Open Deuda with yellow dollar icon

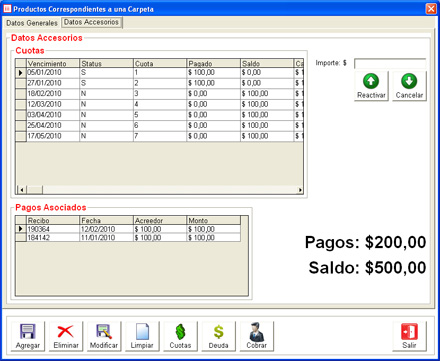(218, 332)
